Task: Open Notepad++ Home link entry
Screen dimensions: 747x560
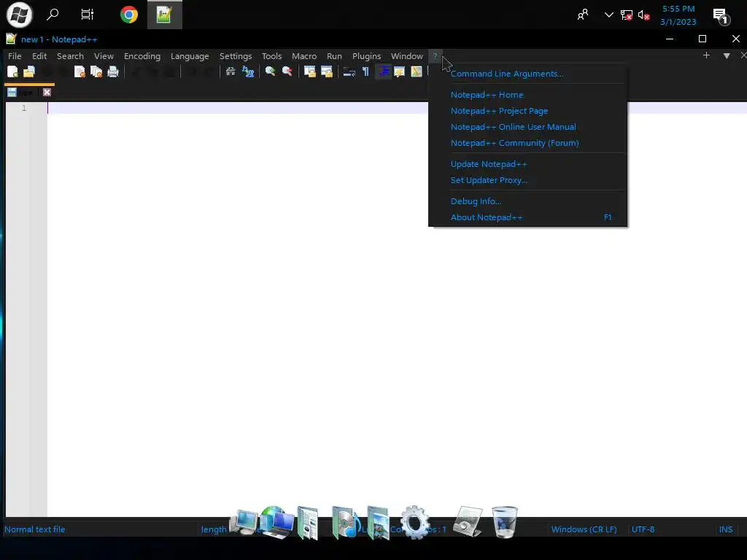Action: (527, 95)
